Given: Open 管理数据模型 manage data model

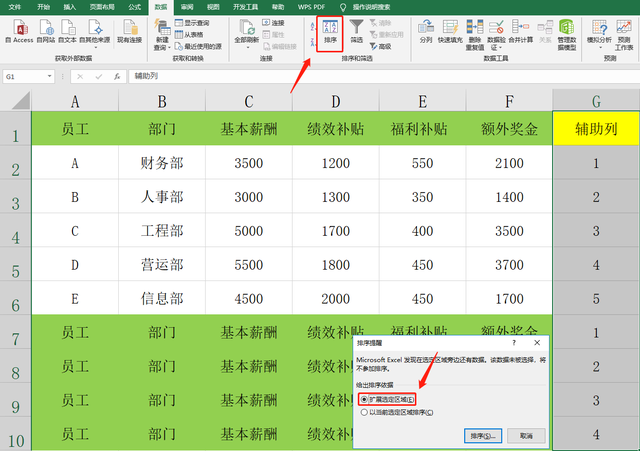Looking at the screenshot, I should coord(567,35).
